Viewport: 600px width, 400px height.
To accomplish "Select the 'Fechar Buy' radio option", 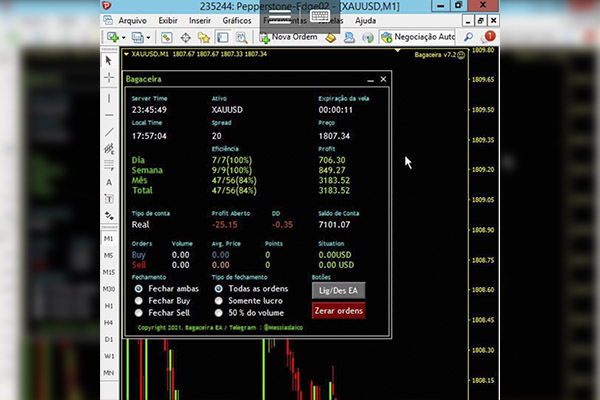I will pos(139,300).
